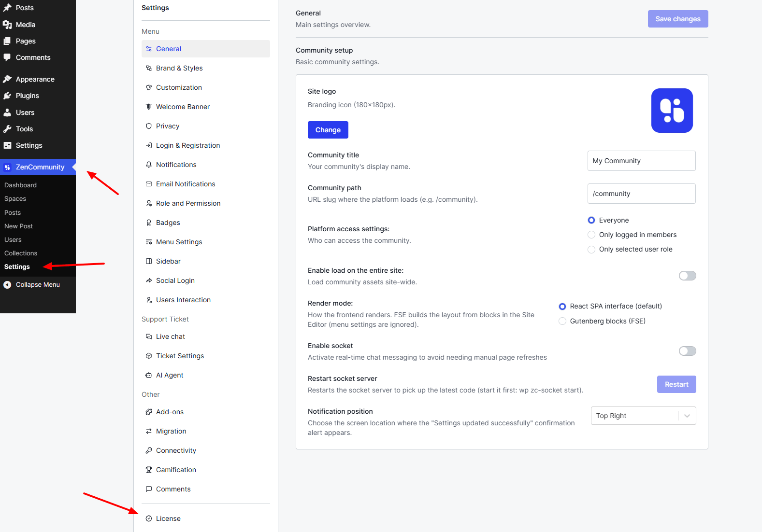
Task: Open Users Interaction settings
Action: 206,300
